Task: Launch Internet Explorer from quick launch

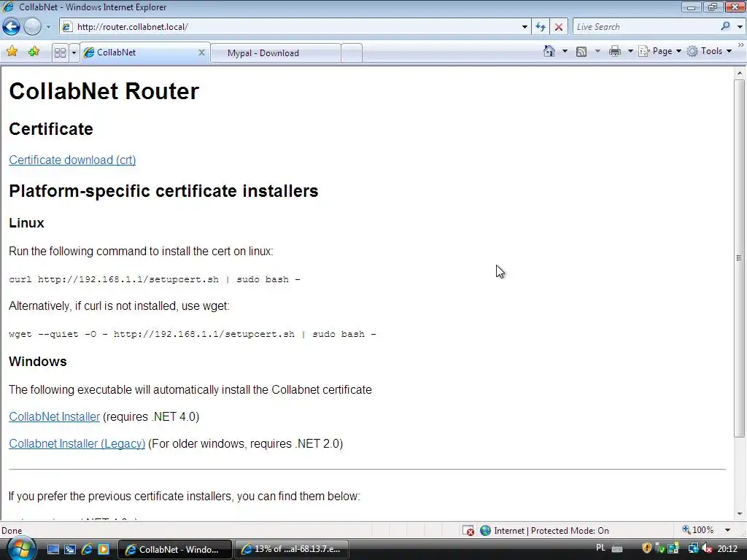Action: click(x=88, y=550)
